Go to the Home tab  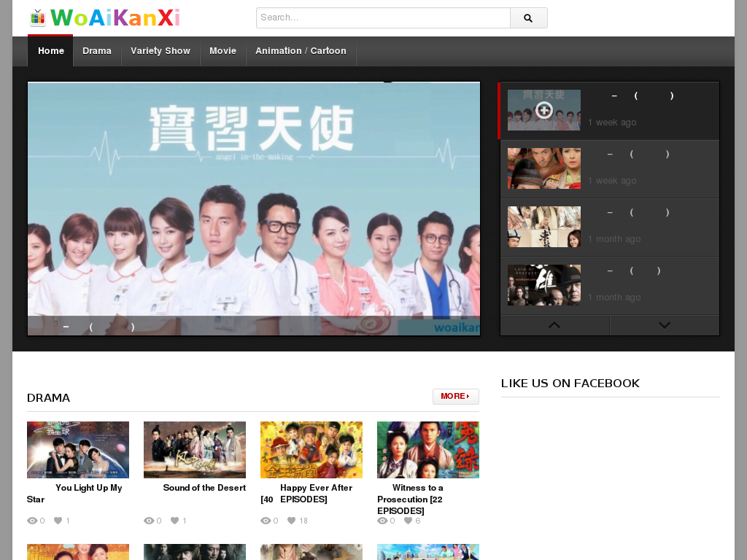click(50, 51)
